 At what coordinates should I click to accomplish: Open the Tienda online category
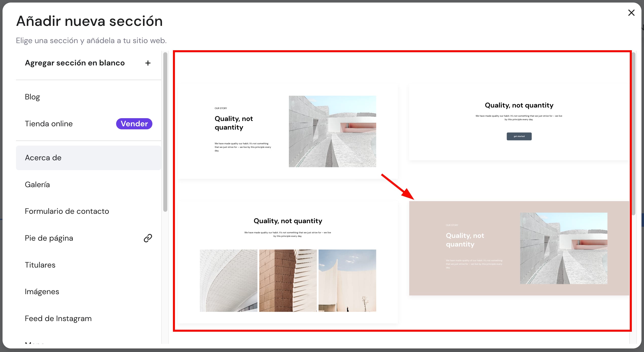[49, 124]
